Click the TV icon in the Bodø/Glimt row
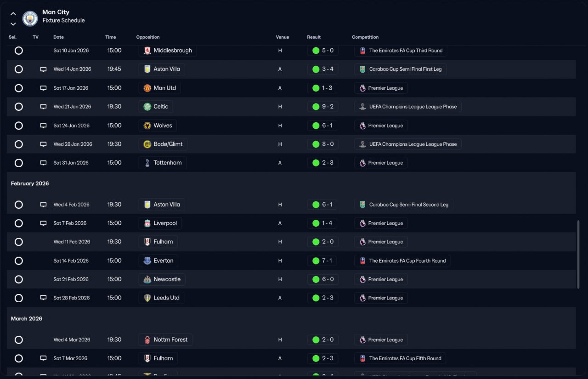 [x=43, y=144]
